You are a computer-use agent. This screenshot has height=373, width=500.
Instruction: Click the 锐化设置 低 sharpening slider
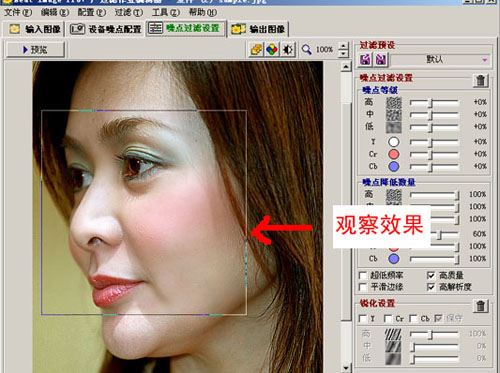pyautogui.click(x=434, y=359)
